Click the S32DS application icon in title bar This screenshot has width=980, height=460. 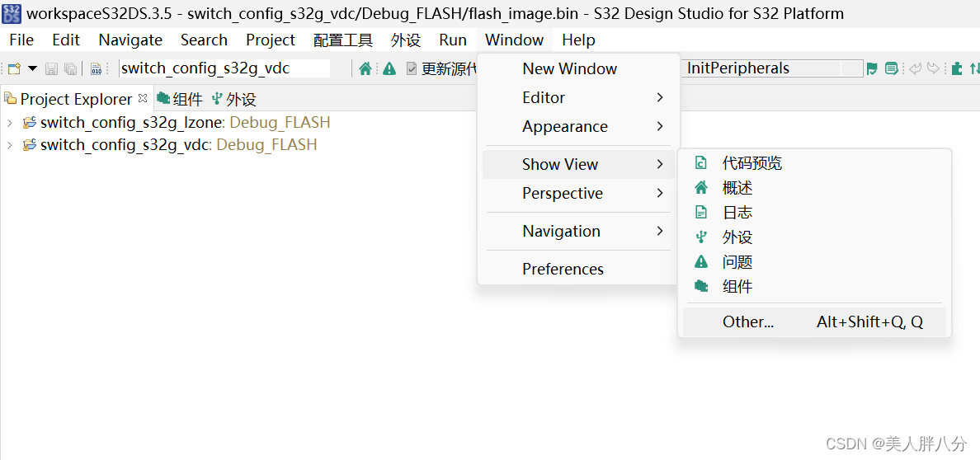(x=12, y=12)
